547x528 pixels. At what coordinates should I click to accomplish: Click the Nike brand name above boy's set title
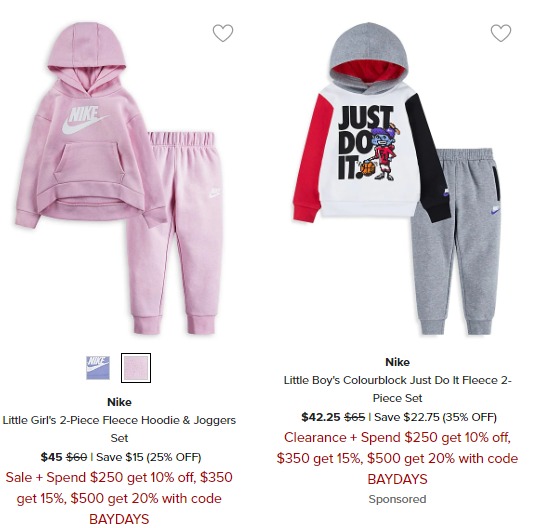click(397, 362)
